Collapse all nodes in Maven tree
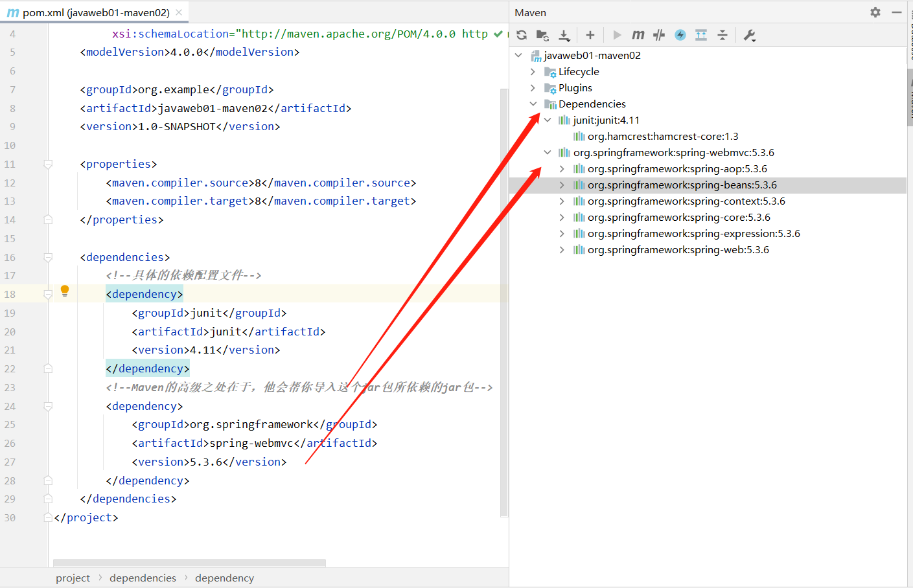The height and width of the screenshot is (588, 913). coord(722,35)
